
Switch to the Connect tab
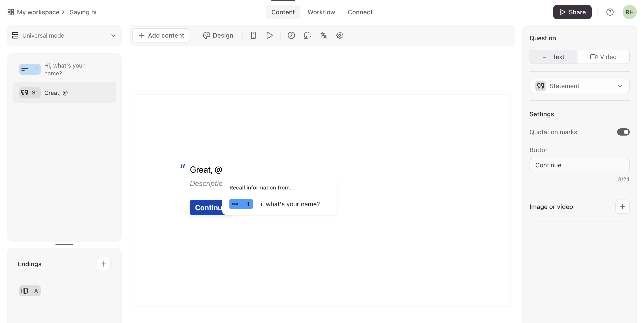click(360, 12)
